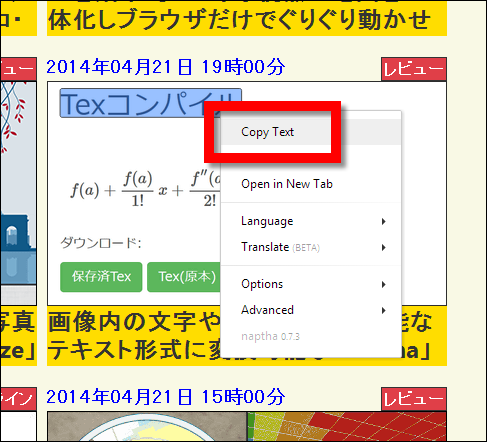
Task: Open the 19時00分 article date link
Action: pyautogui.click(x=166, y=67)
